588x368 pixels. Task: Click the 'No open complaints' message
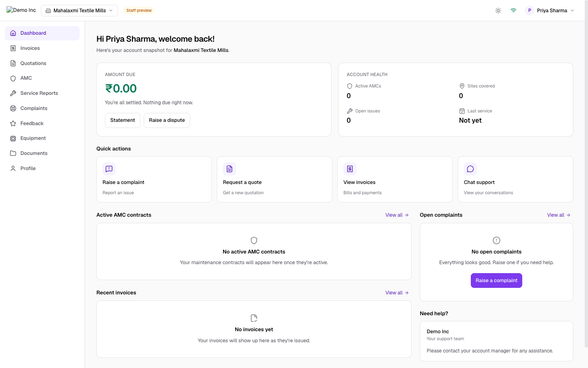[497, 252]
